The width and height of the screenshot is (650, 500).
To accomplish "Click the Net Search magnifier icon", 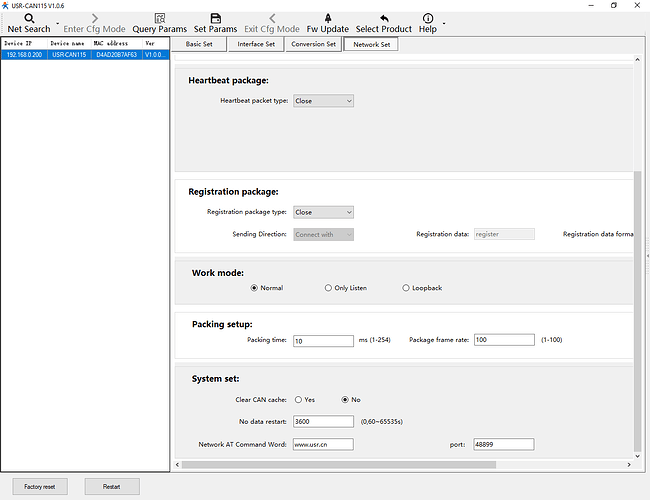I will (28, 18).
